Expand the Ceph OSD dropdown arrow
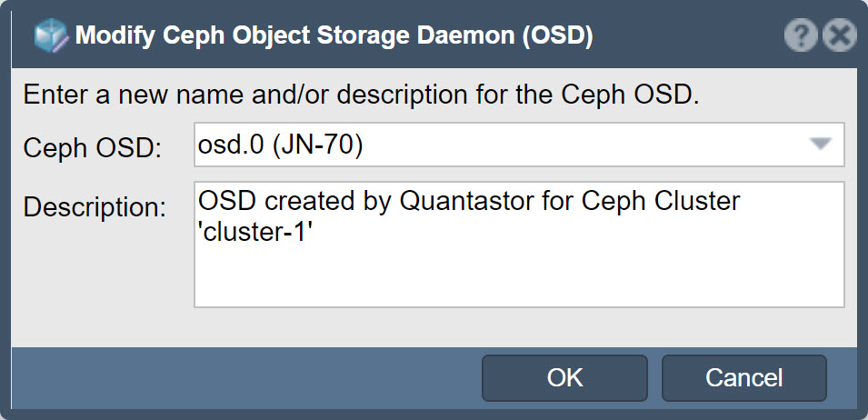The width and height of the screenshot is (868, 420). coord(821,145)
